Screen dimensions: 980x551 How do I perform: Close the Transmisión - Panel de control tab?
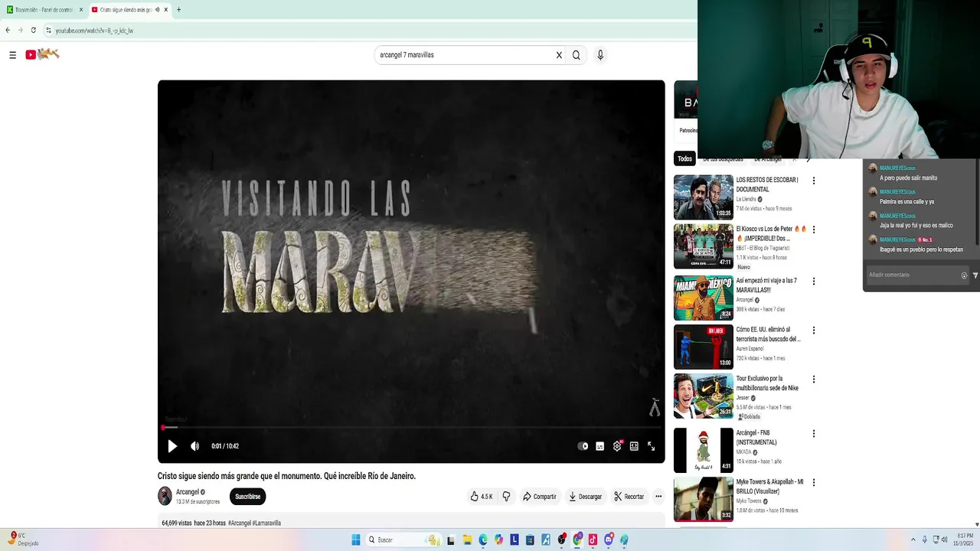(80, 10)
